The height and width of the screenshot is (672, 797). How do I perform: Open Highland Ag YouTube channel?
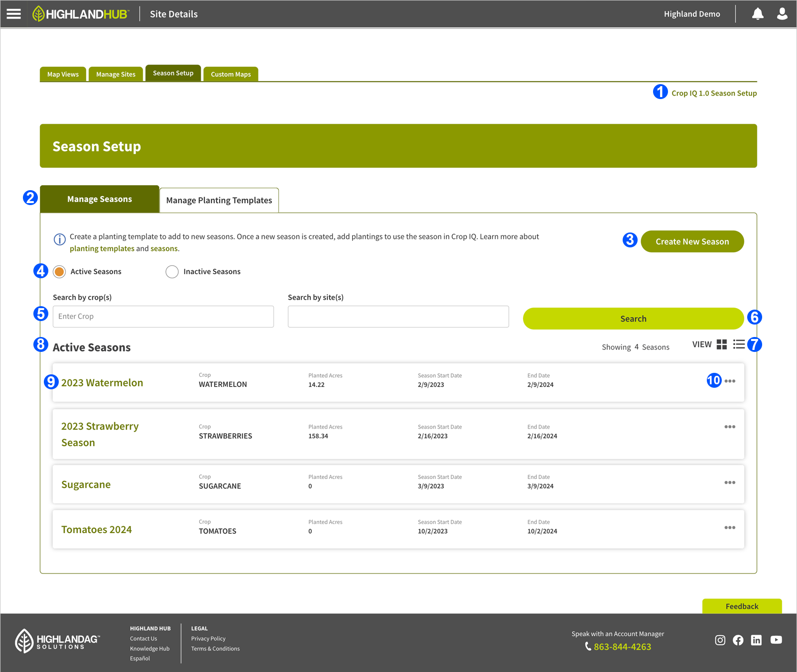click(776, 640)
